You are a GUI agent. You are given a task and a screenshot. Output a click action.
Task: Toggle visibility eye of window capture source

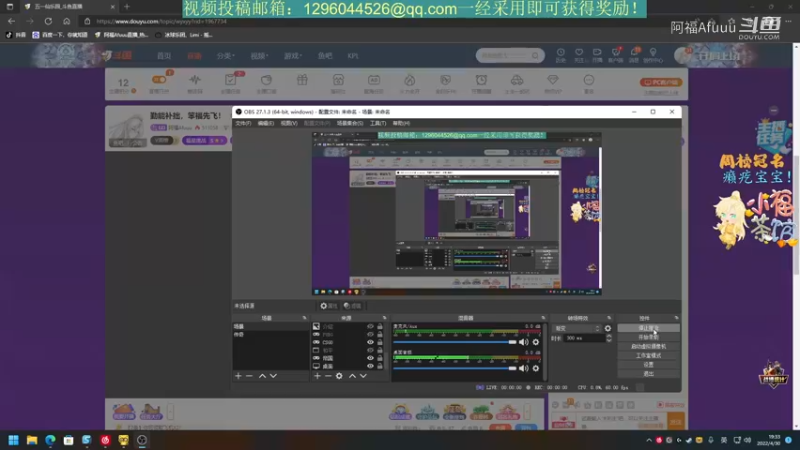(370, 350)
